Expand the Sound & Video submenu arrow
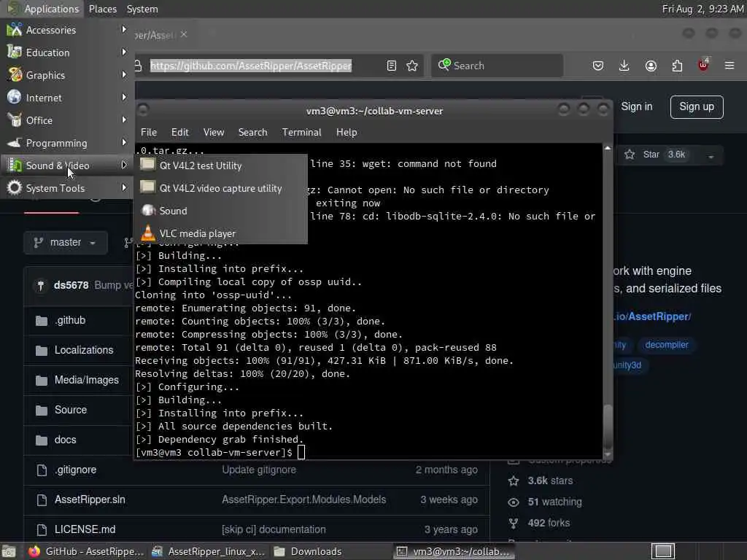The image size is (747, 560). (x=124, y=165)
